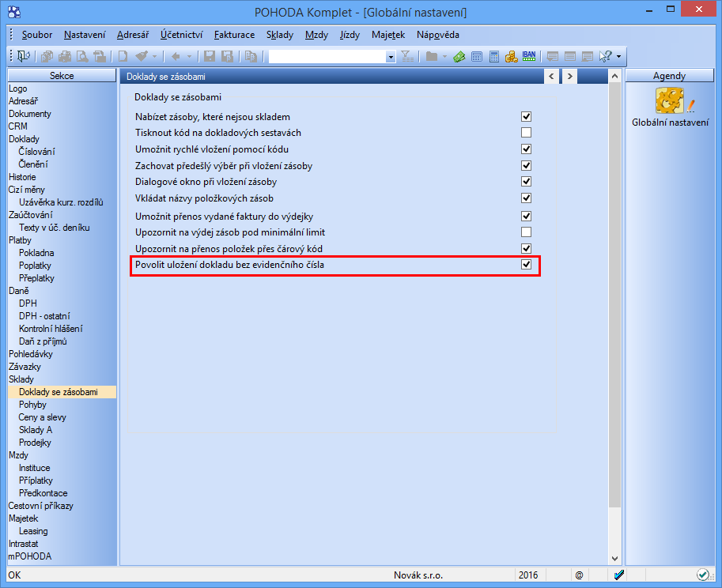Click the green banknote icon
722x588 pixels.
459,57
